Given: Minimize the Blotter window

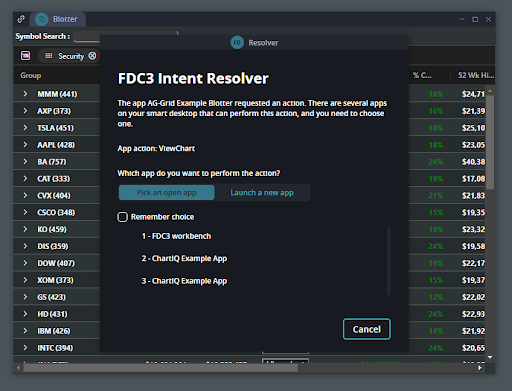Looking at the screenshot, I should [x=462, y=19].
